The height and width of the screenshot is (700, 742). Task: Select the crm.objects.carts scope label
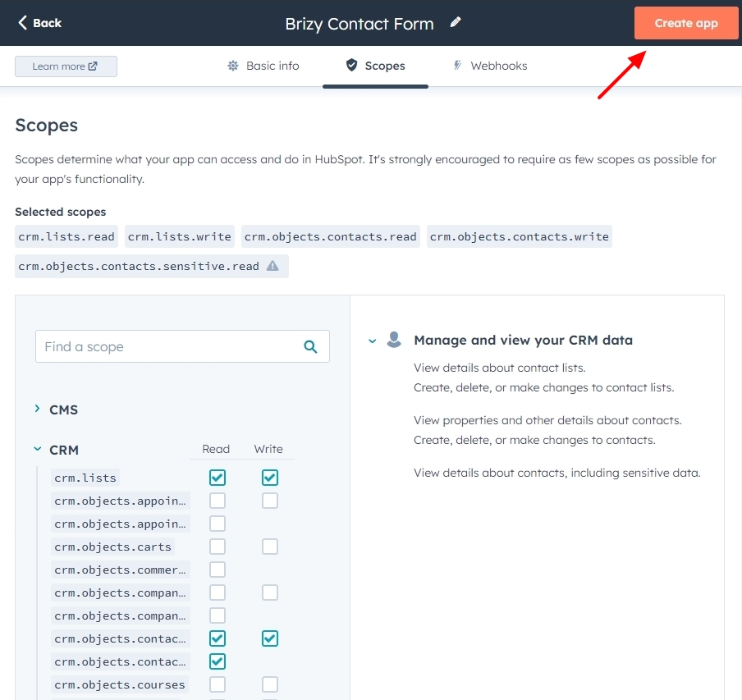112,547
